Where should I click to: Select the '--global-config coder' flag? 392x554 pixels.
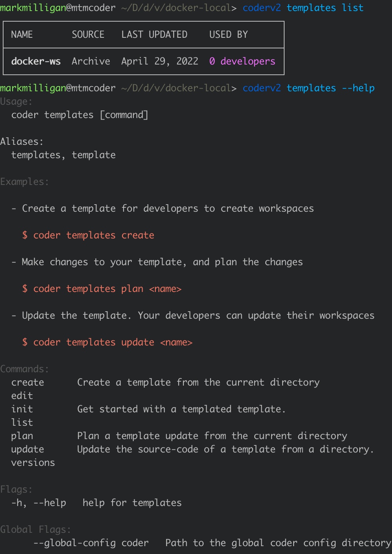pyautogui.click(x=91, y=543)
